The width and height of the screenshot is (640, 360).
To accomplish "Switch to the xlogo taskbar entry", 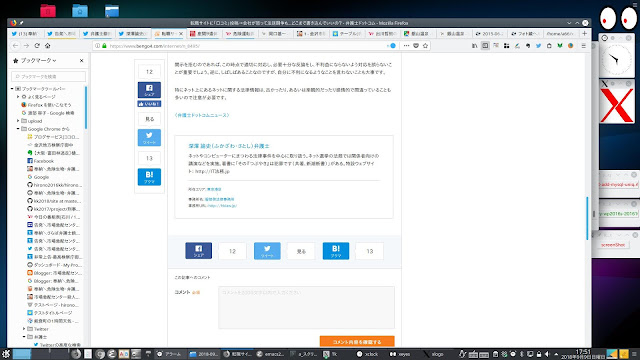I will [x=434, y=354].
